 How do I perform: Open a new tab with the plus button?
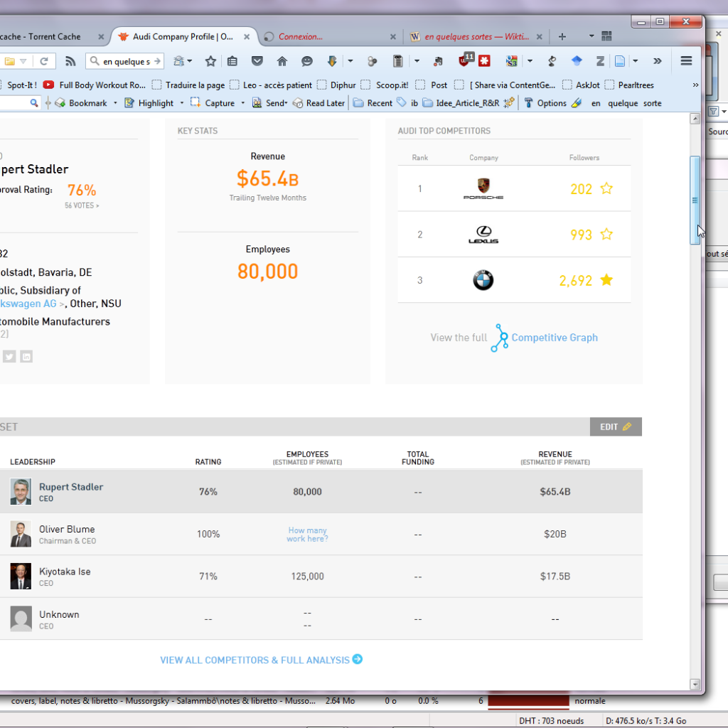tap(562, 37)
